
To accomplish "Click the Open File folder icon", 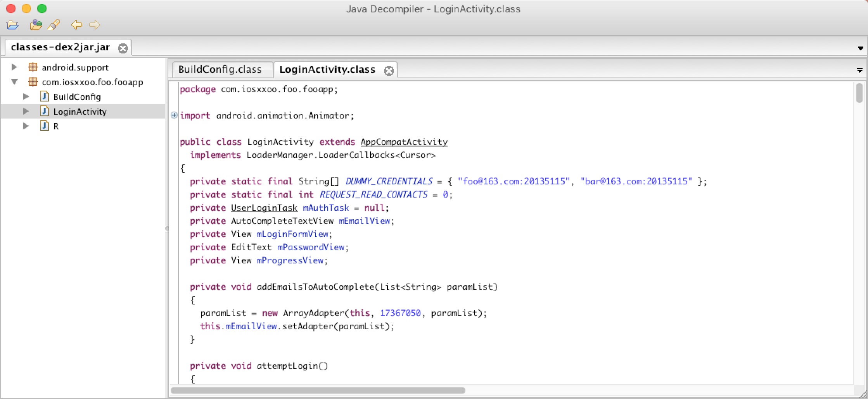I will 12,25.
